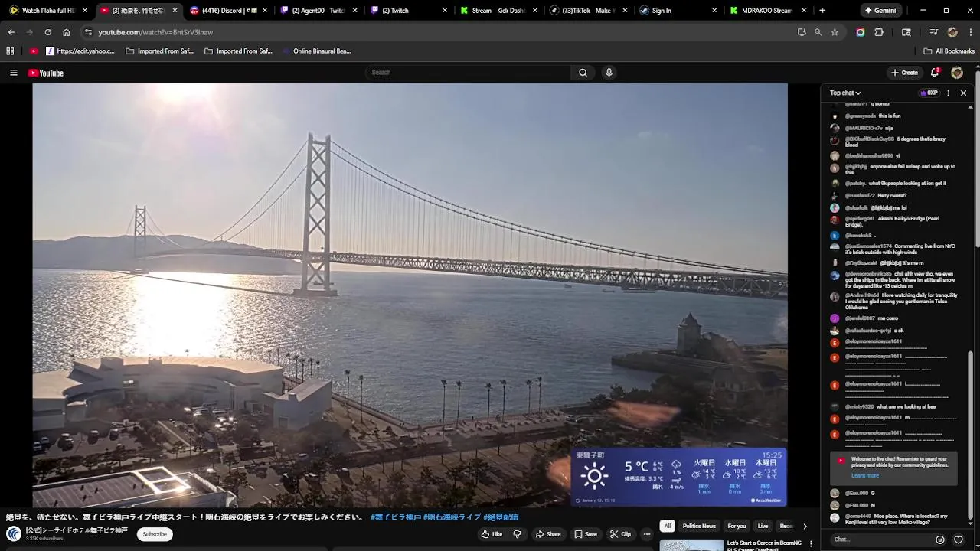This screenshot has width=980, height=551.
Task: Type-focus the Chat message field
Action: pyautogui.click(x=880, y=540)
